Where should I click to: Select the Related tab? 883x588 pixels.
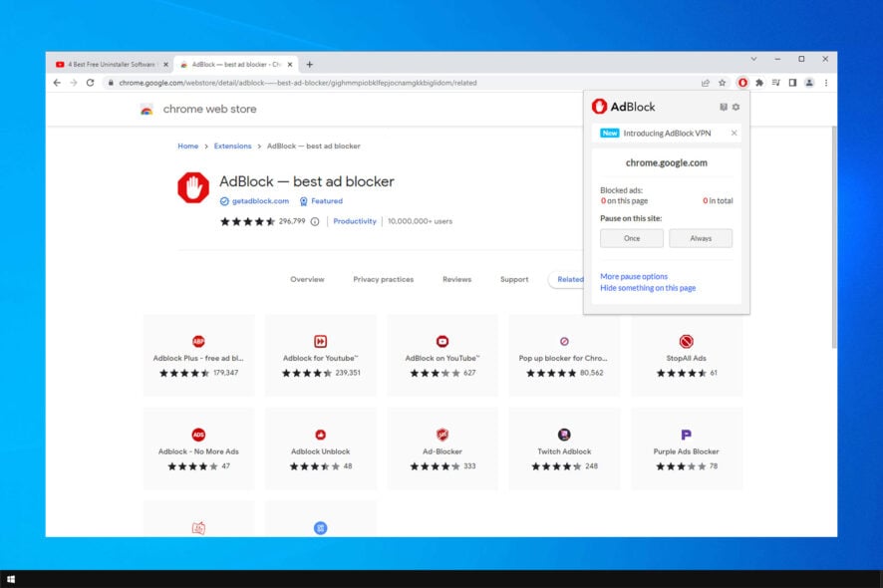566,279
